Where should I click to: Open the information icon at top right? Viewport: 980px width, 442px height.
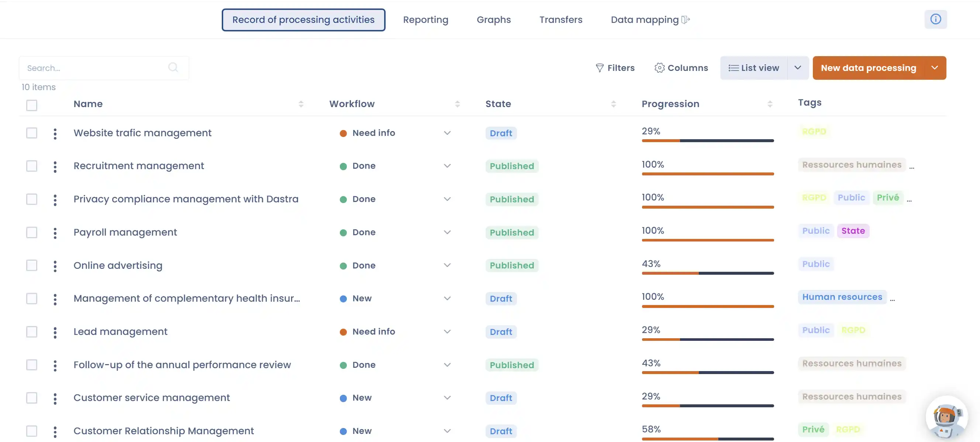(936, 19)
